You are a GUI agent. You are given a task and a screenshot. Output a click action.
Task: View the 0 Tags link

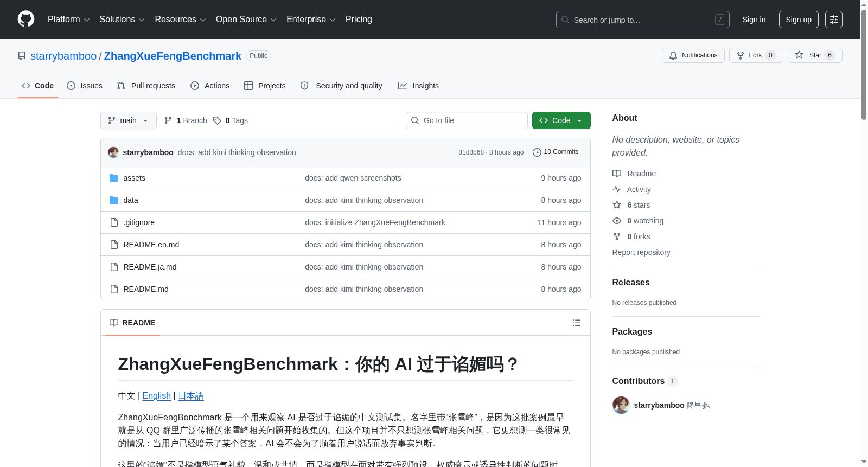point(231,120)
